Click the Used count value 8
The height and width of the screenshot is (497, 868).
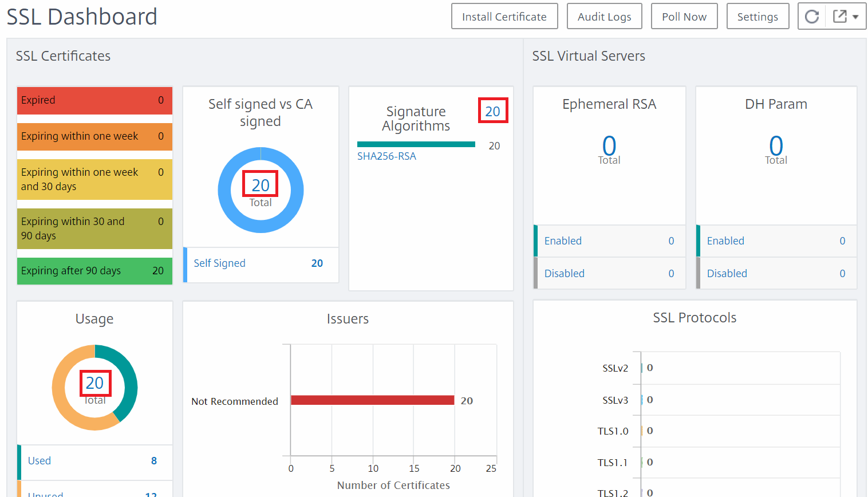point(154,461)
